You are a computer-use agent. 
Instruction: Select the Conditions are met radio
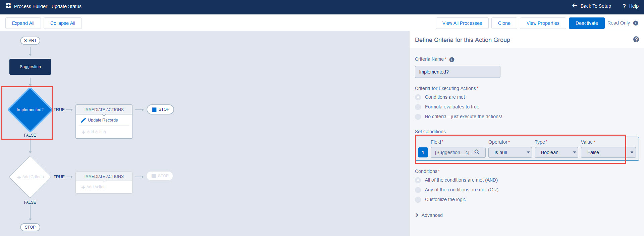tap(418, 97)
